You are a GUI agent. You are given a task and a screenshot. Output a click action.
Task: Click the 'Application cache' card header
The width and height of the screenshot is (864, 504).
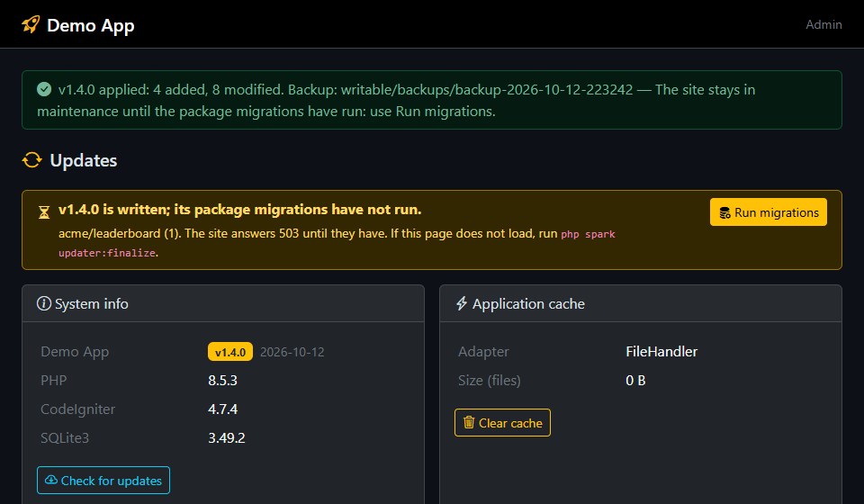point(641,303)
